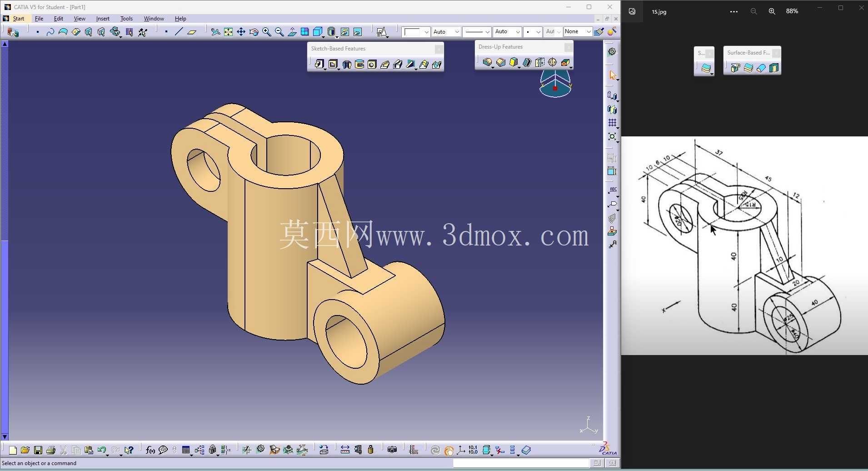Select the Split tool in Surface-Based Features
This screenshot has width=868, height=471.
pos(735,68)
